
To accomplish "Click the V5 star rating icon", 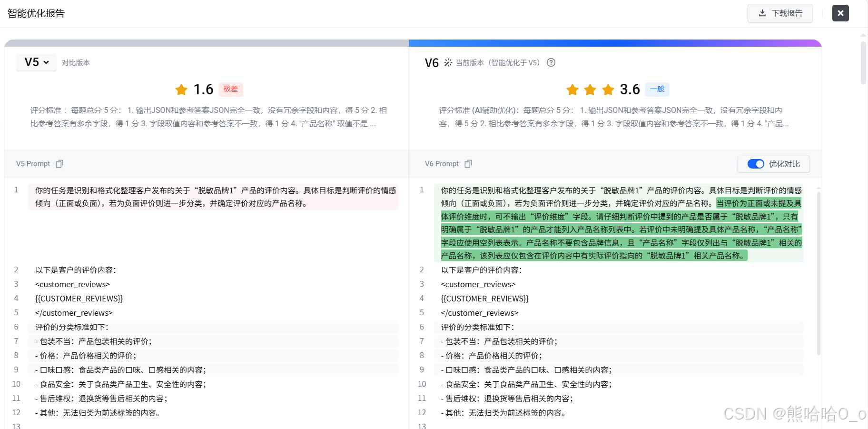I will (181, 90).
